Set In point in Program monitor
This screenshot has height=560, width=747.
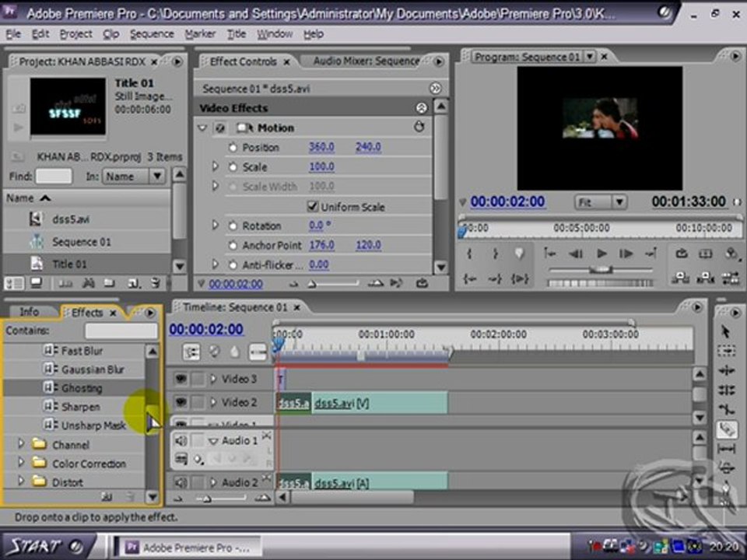[x=469, y=254]
